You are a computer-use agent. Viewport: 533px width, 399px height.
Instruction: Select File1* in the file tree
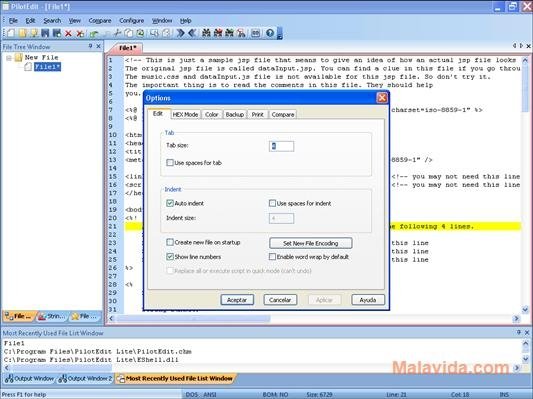coord(47,67)
